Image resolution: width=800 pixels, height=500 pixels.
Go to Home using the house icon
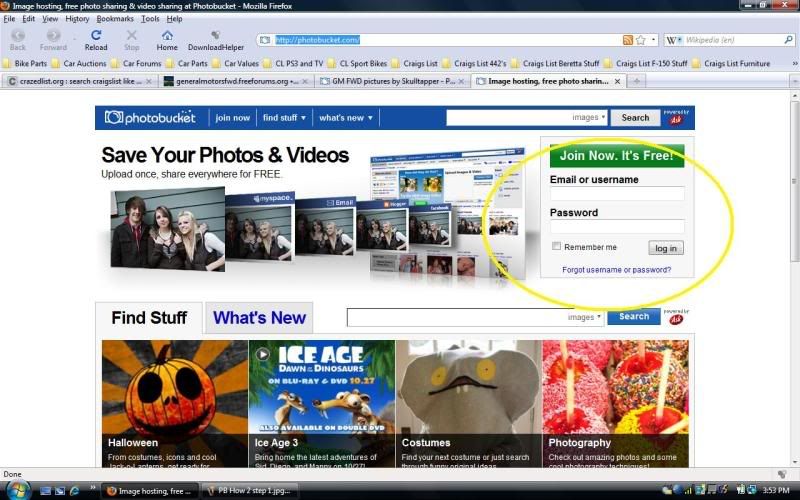167,35
